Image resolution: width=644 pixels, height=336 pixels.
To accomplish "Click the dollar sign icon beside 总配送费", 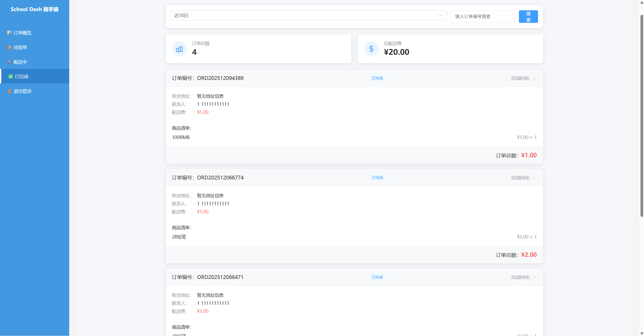I will click(371, 49).
